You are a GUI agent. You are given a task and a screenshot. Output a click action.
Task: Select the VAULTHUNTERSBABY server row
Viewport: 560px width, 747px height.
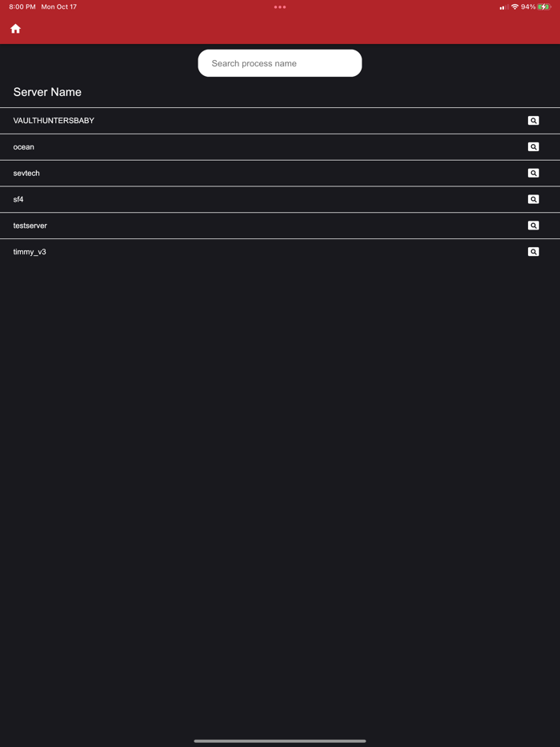[x=240, y=121]
